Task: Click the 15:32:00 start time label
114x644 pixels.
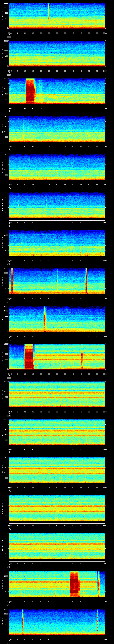Action: pos(9,412)
